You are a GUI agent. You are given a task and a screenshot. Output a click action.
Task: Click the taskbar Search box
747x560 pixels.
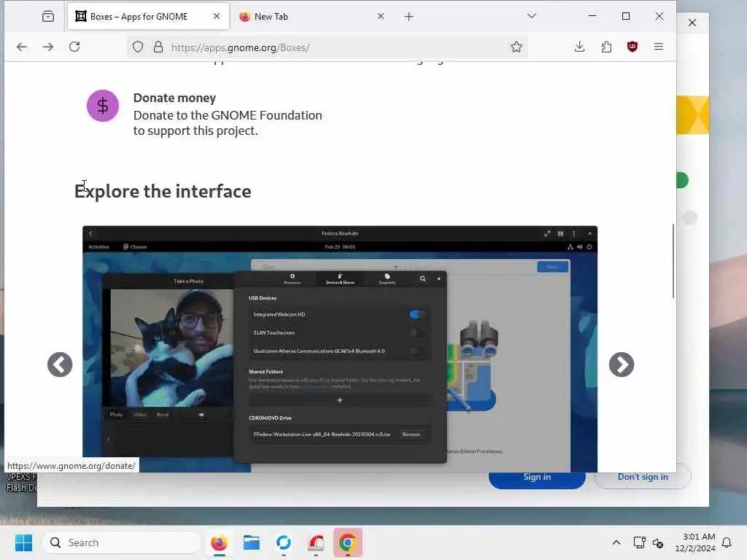point(122,542)
